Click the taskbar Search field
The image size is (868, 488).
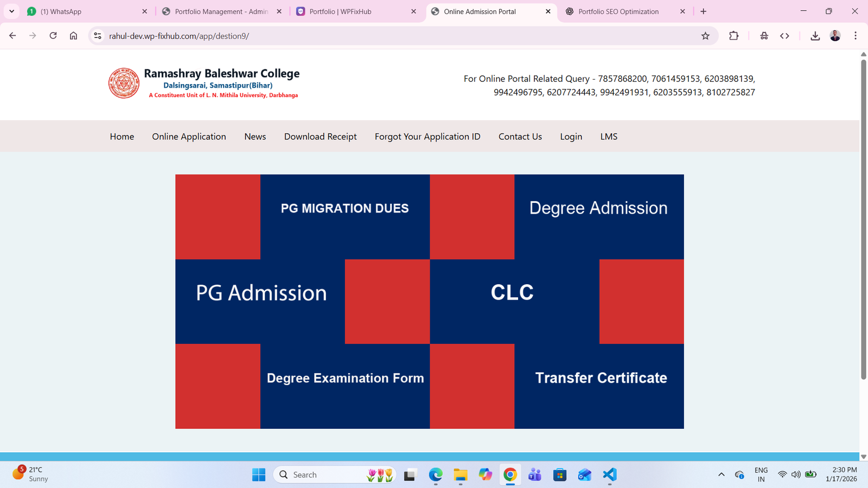325,474
